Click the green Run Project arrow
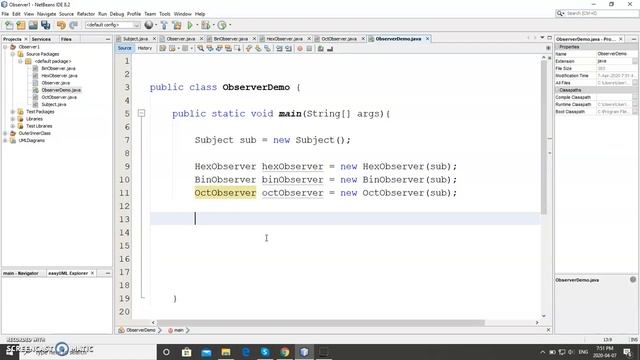 point(190,25)
